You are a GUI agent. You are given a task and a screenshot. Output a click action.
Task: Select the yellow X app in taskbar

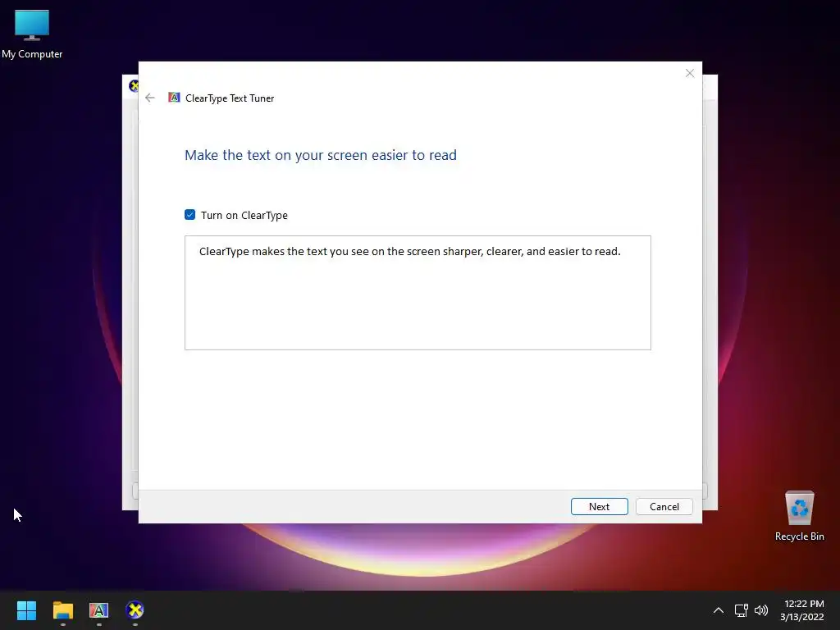coord(135,610)
